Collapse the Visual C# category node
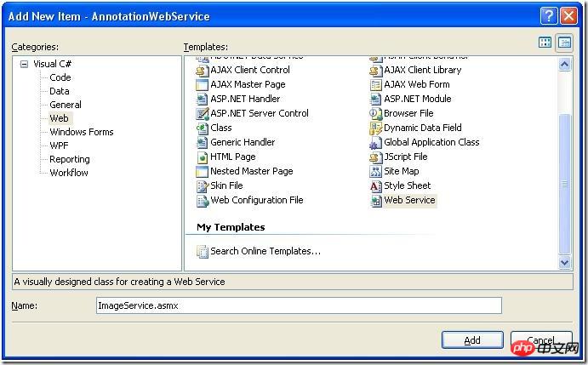This screenshot has height=365, width=588. (24, 64)
